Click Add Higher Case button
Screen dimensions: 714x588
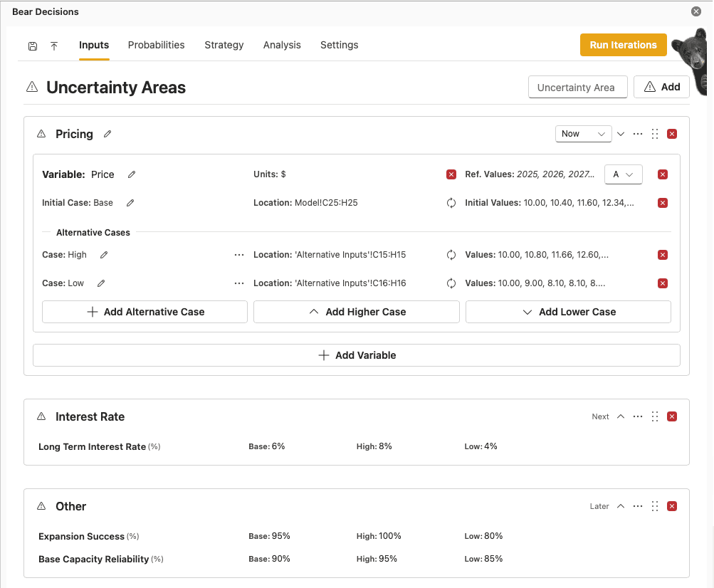coord(357,312)
